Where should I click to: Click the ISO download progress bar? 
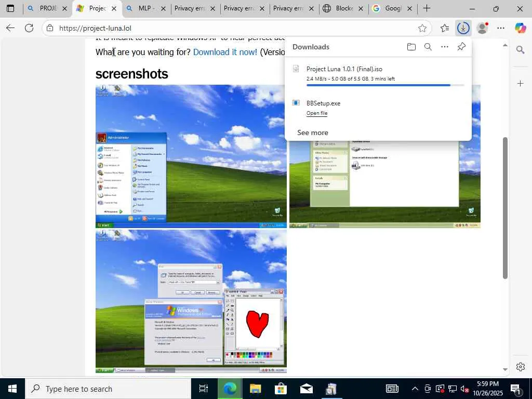point(385,85)
